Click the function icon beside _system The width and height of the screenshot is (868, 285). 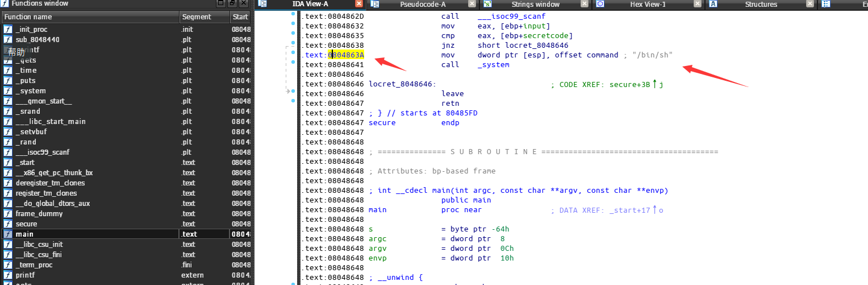point(8,91)
